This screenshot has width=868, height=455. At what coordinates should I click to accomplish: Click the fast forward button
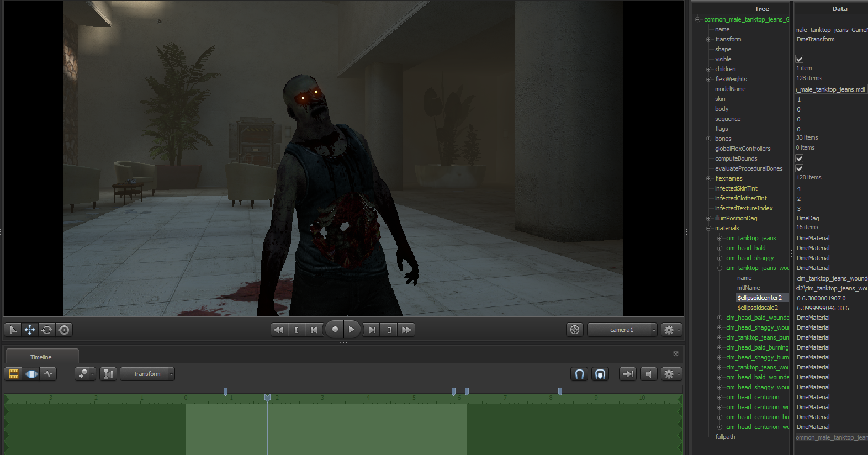407,330
